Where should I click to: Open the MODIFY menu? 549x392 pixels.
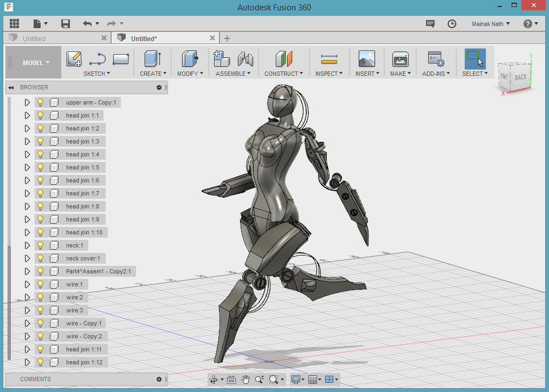pos(190,74)
